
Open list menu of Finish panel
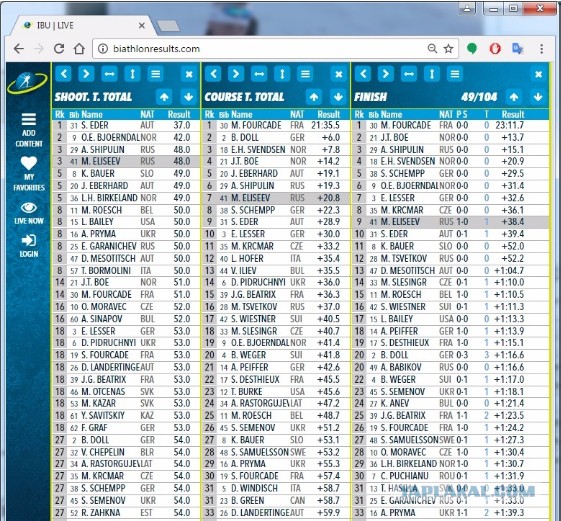455,74
